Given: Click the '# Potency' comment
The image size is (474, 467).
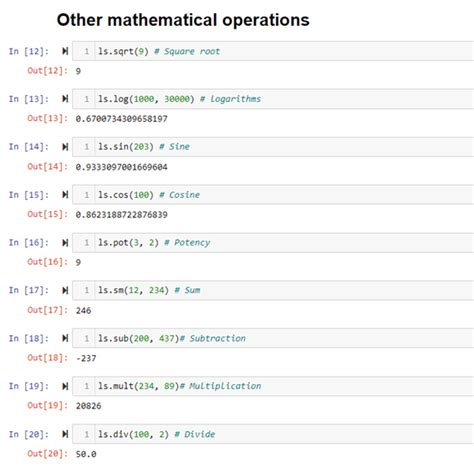Looking at the screenshot, I should [x=187, y=243].
